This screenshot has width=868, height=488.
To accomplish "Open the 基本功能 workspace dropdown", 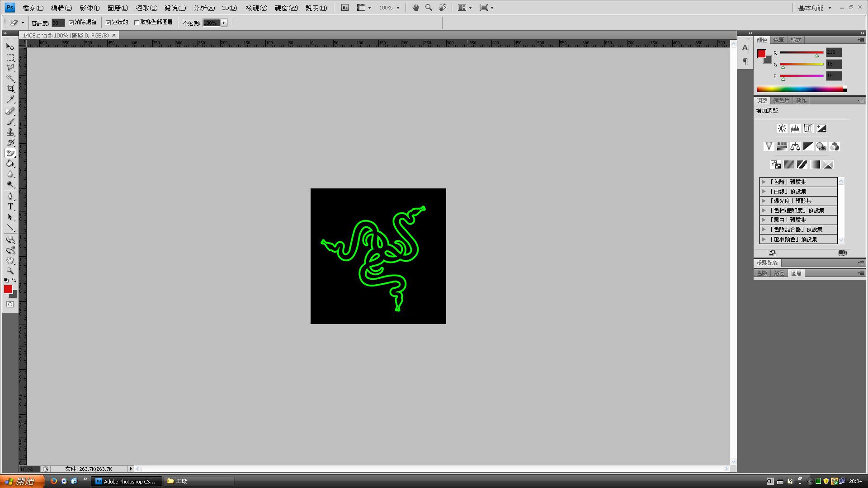I will 815,8.
